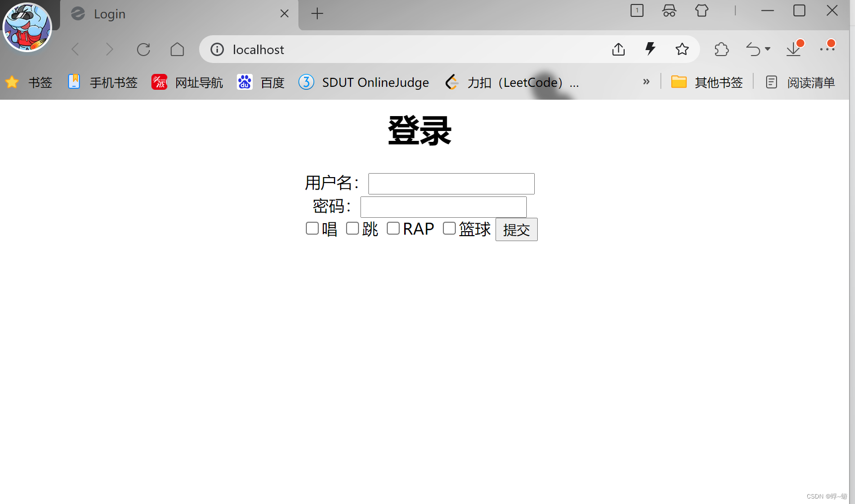Select the Login tab
The width and height of the screenshot is (855, 504).
coord(179,14)
